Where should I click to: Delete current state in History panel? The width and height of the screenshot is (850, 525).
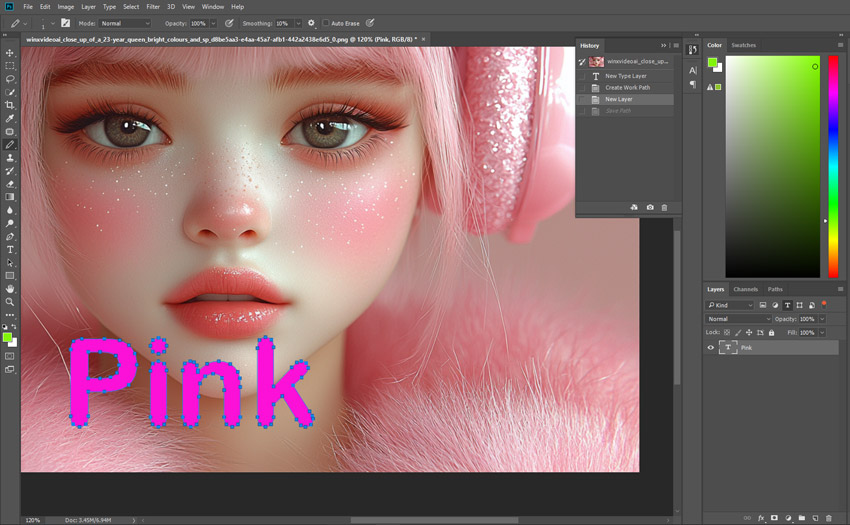(x=665, y=207)
